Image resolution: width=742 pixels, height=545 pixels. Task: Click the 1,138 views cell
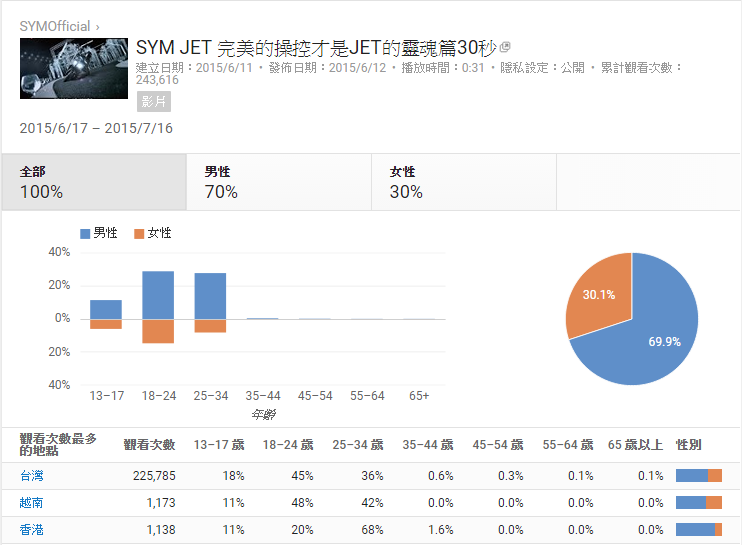pyautogui.click(x=161, y=530)
